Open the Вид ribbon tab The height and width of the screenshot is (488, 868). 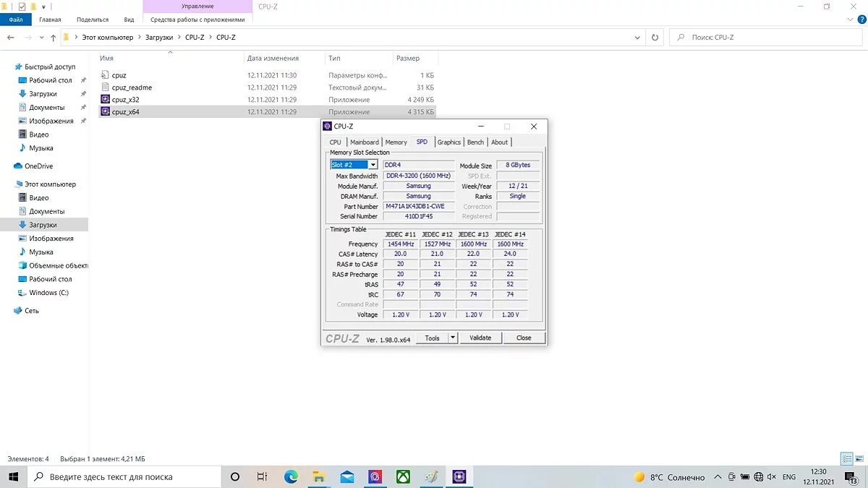129,20
